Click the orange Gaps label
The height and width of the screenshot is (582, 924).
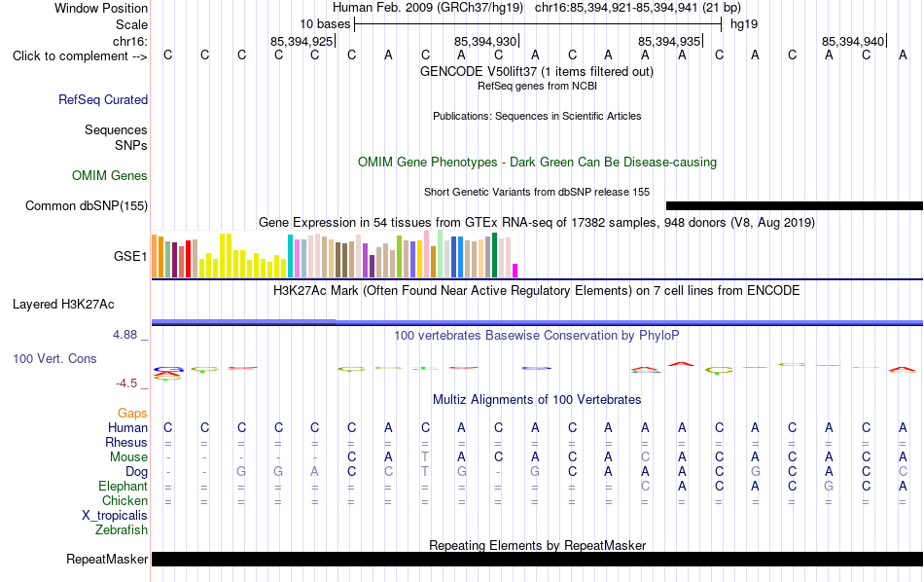pos(132,414)
